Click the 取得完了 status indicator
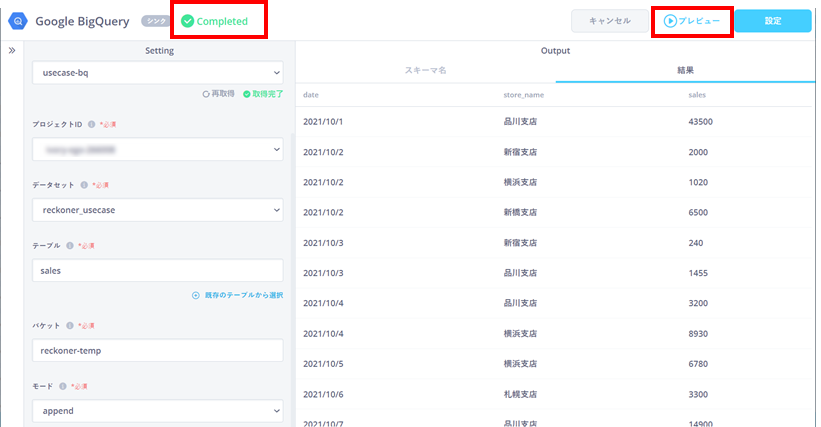 263,94
